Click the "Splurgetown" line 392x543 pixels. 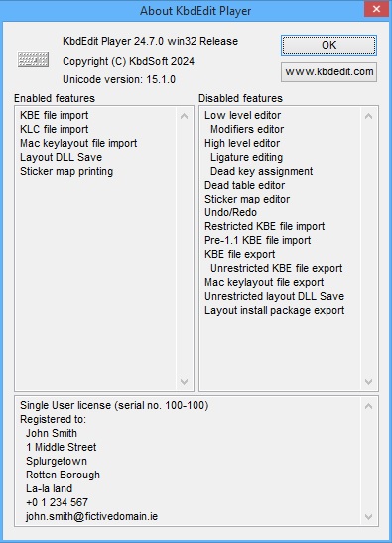coord(57,461)
